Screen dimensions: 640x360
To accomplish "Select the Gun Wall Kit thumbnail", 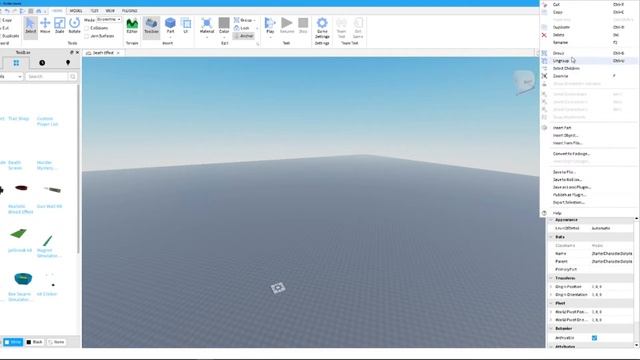I will point(52,189).
